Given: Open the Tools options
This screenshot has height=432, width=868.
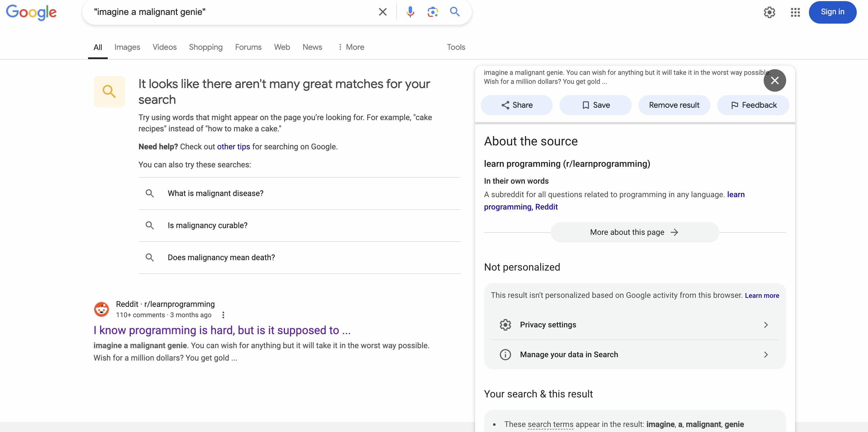Looking at the screenshot, I should [x=456, y=47].
